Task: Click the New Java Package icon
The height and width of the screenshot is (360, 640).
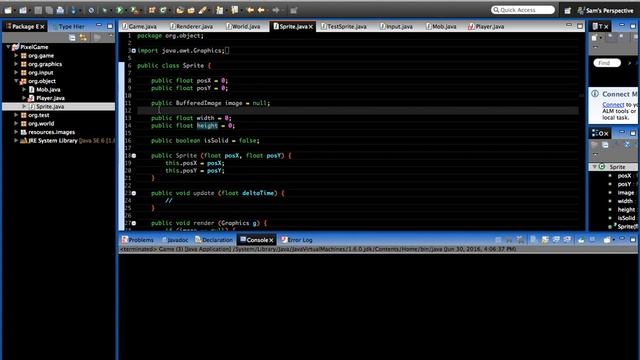Action: pos(152,10)
